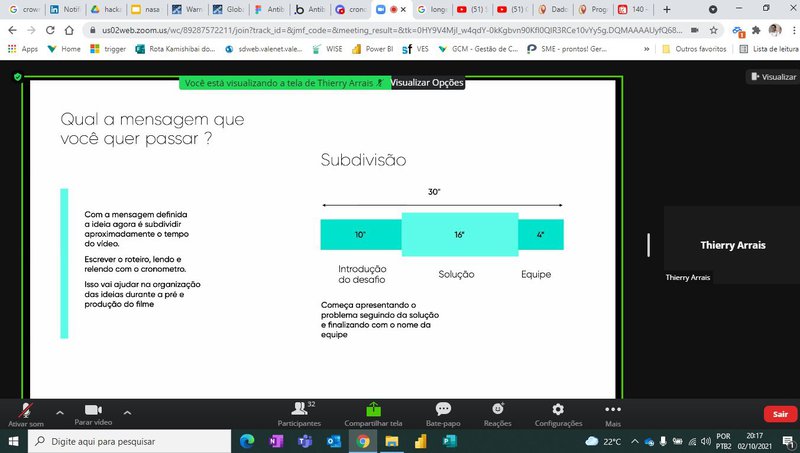Close the active Zoom tab

click(x=403, y=9)
